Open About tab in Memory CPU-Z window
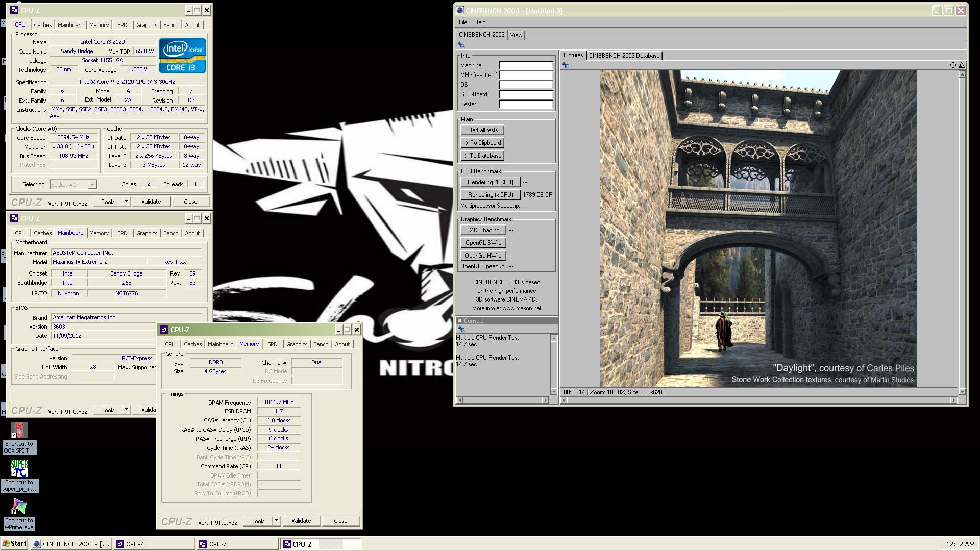The width and height of the screenshot is (980, 551). click(x=342, y=344)
